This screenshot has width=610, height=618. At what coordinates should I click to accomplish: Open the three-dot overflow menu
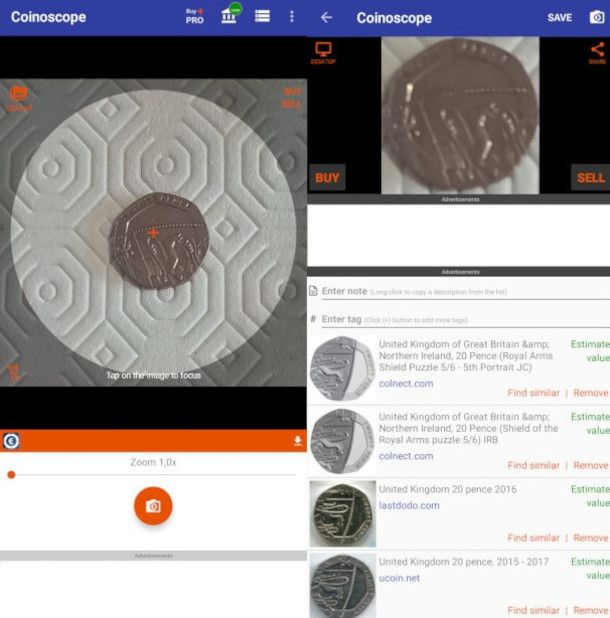click(292, 17)
